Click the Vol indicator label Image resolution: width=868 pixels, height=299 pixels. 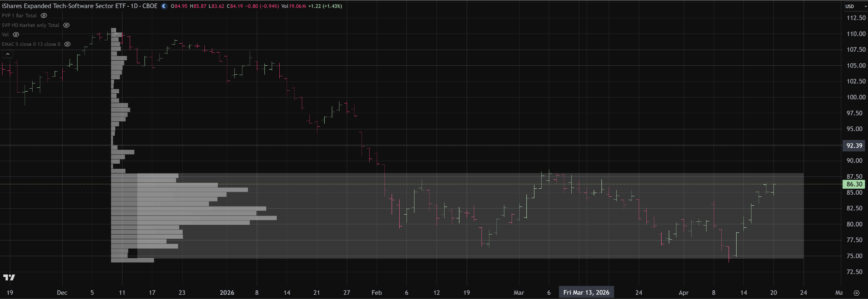coord(5,35)
